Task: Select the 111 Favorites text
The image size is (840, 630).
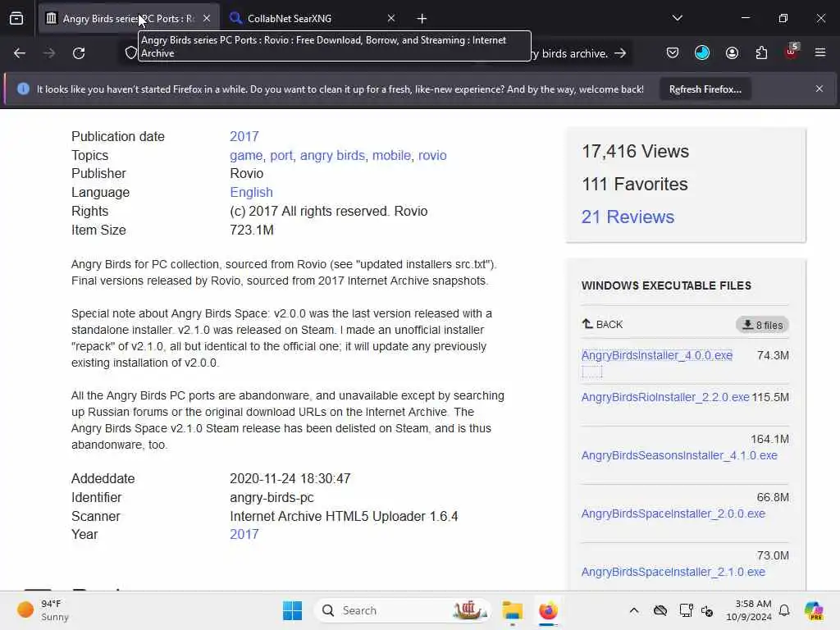Action: coord(635,185)
